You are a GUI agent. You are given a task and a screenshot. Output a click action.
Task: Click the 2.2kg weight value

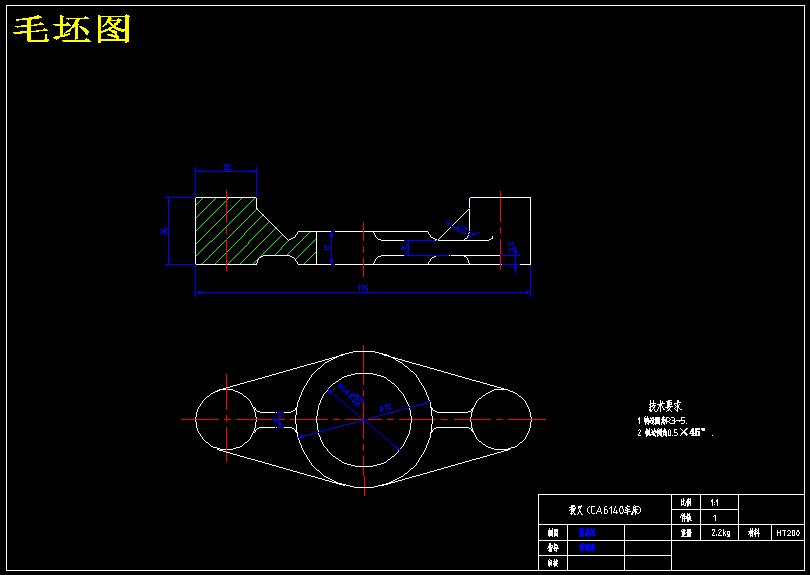click(721, 533)
